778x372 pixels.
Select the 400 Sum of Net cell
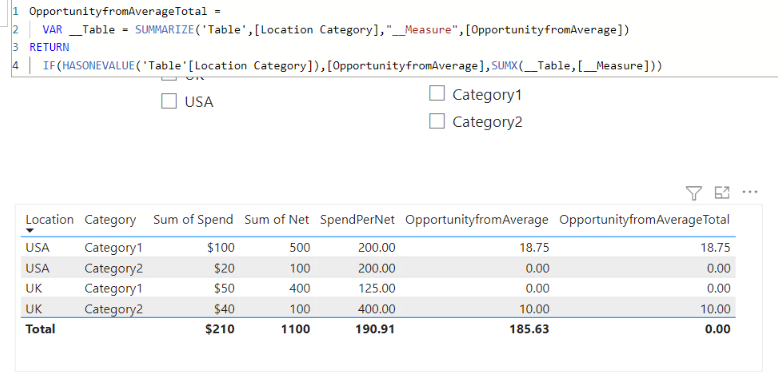[301, 289]
